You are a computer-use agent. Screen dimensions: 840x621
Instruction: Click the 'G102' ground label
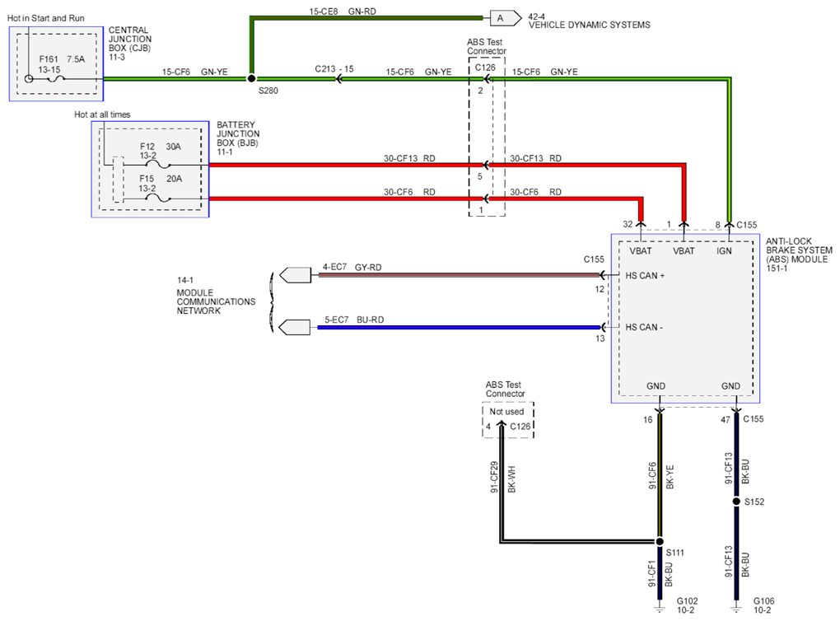[688, 601]
